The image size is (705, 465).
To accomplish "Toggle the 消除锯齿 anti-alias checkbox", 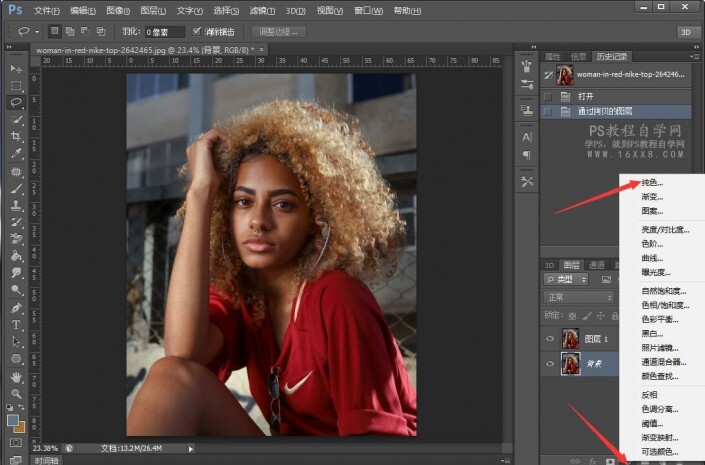I will tap(197, 32).
